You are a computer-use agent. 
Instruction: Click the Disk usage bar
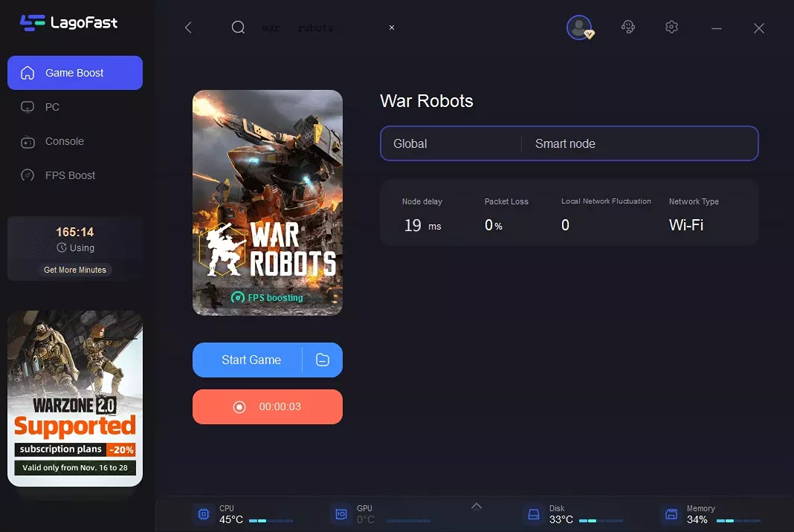[x=601, y=521]
